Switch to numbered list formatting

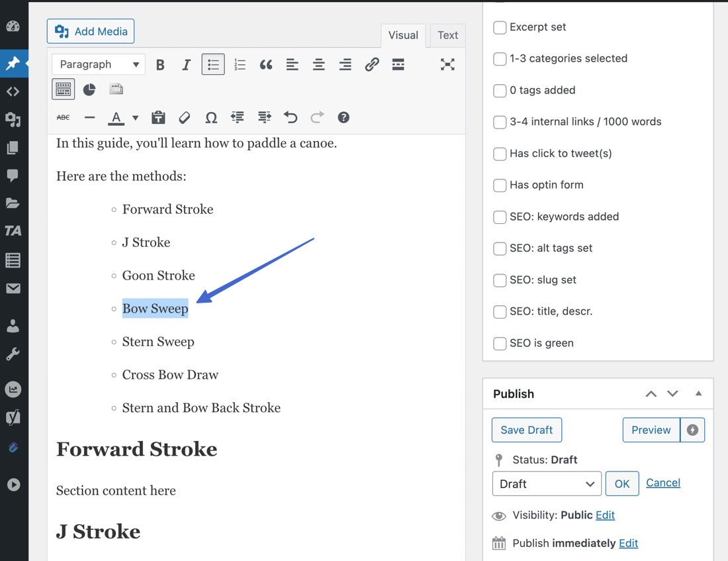[239, 64]
